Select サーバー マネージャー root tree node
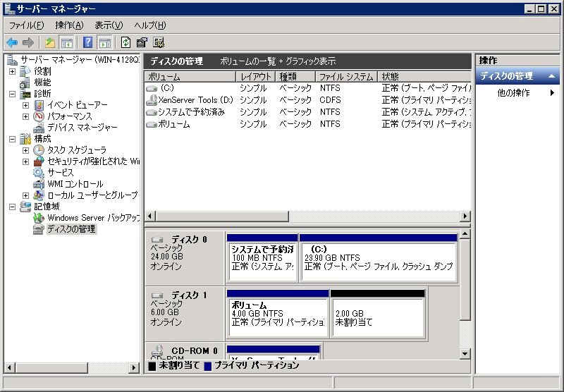The image size is (564, 392). click(x=74, y=60)
